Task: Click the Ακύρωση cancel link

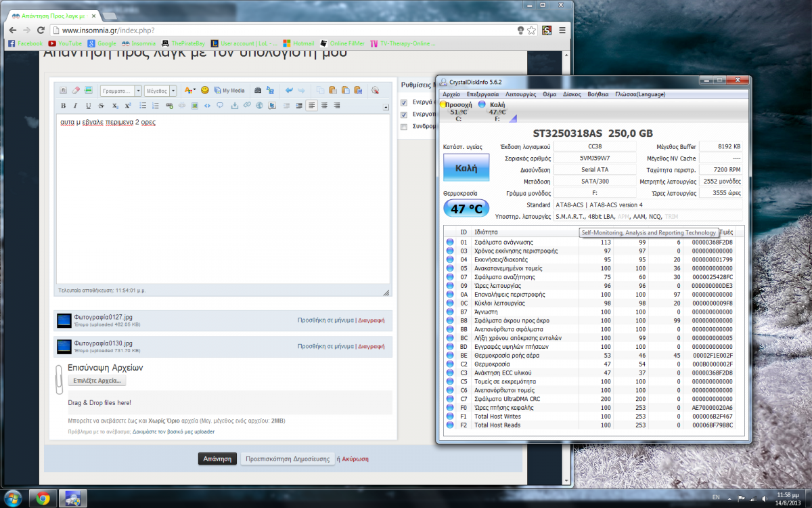Action: coord(355,459)
